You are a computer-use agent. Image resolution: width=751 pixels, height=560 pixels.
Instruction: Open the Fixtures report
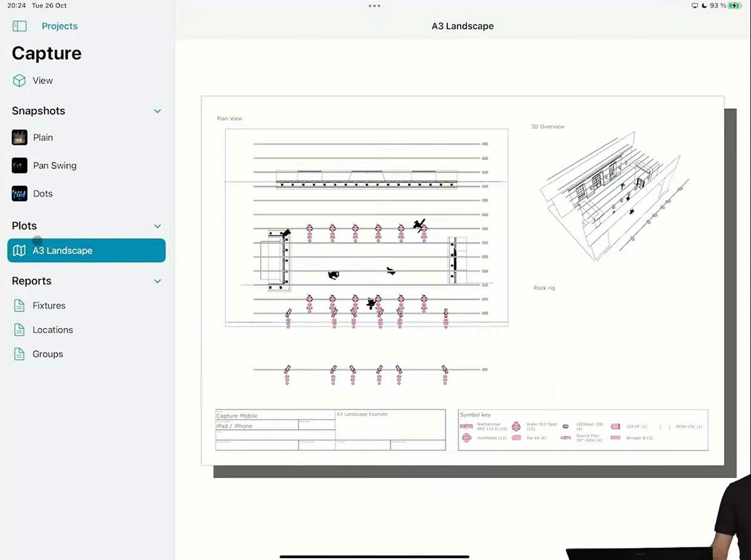[49, 306]
